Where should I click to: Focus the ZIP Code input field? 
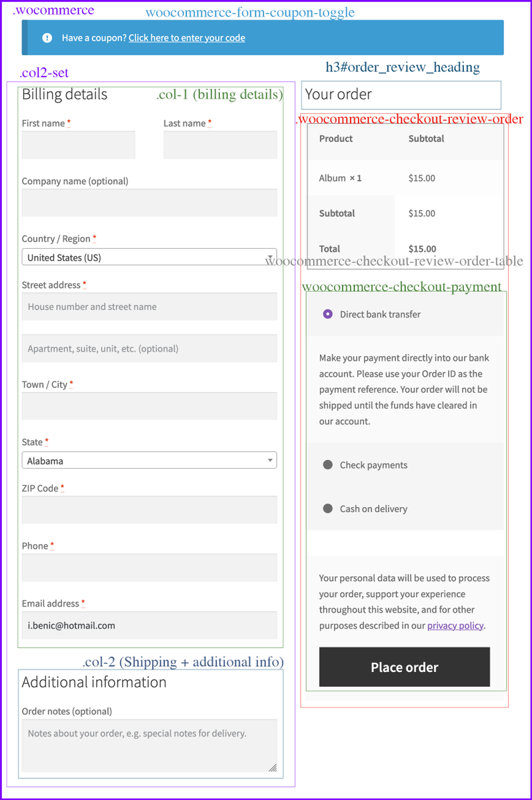149,509
